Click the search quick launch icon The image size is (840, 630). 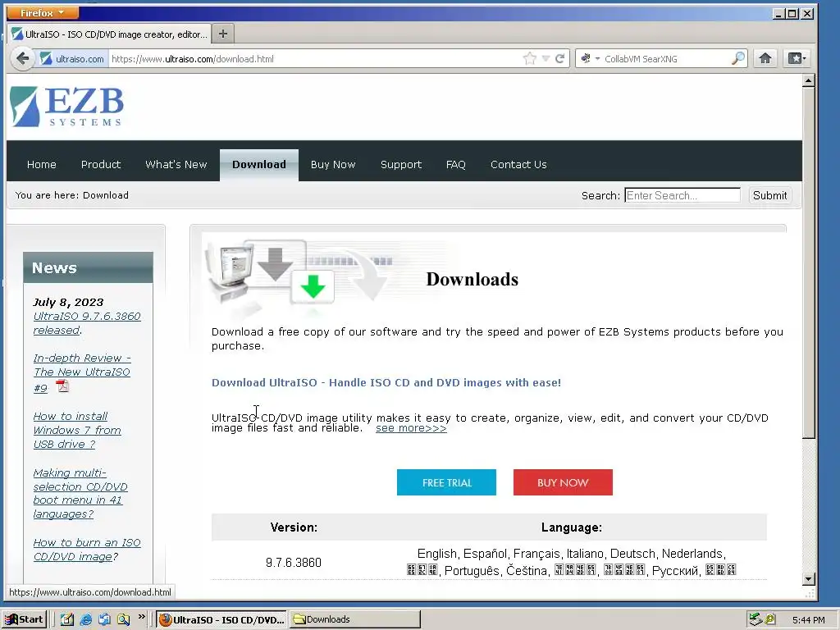pyautogui.click(x=123, y=619)
